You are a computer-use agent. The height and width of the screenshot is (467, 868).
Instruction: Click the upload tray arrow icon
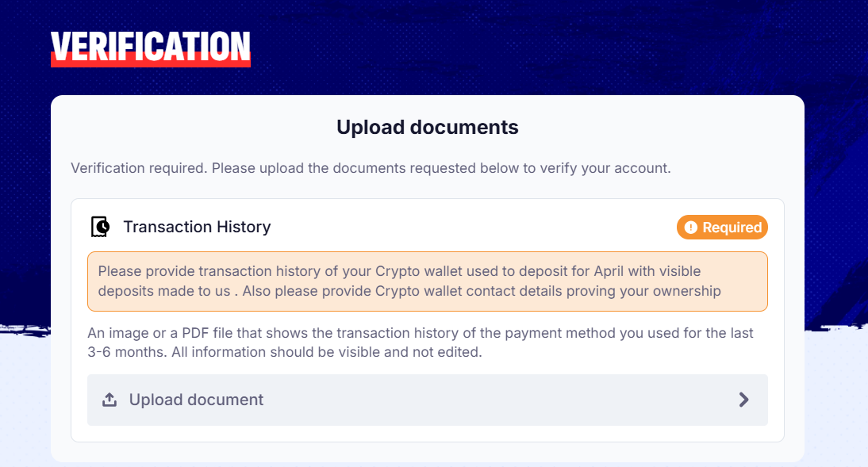(109, 400)
